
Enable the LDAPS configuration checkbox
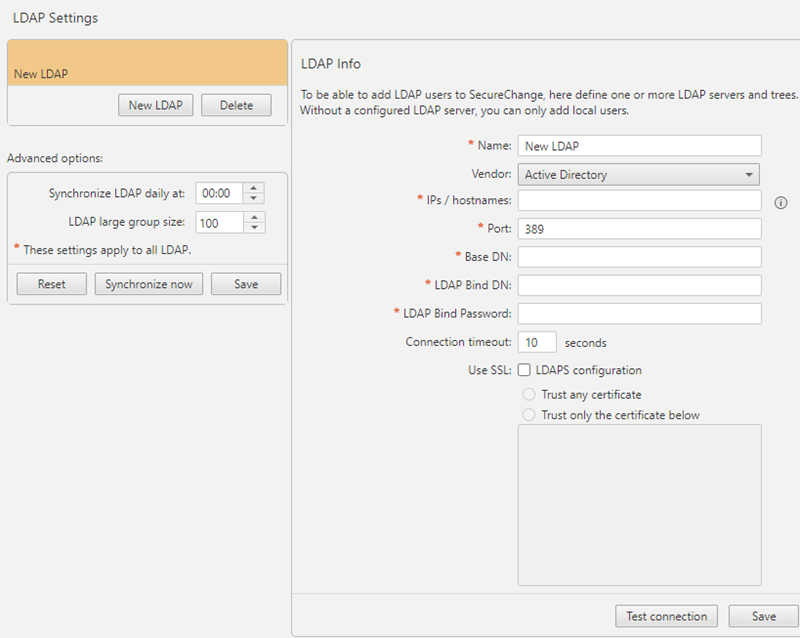[x=524, y=370]
